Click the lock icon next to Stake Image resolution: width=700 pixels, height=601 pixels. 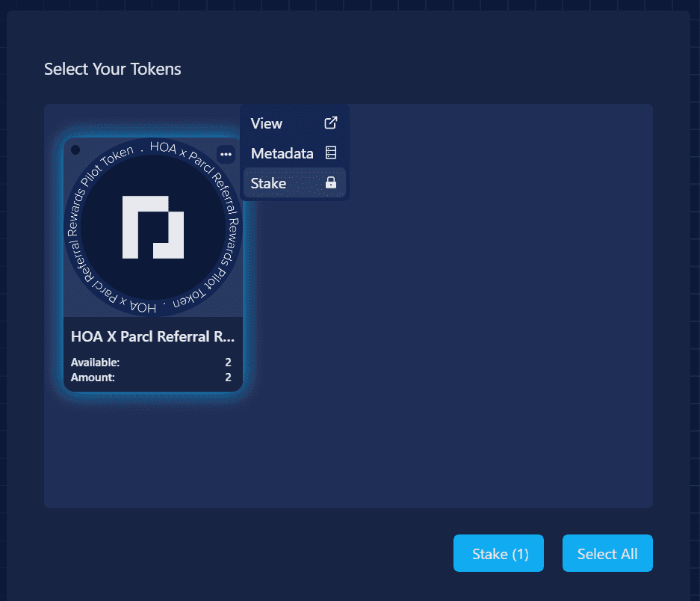pyautogui.click(x=331, y=182)
